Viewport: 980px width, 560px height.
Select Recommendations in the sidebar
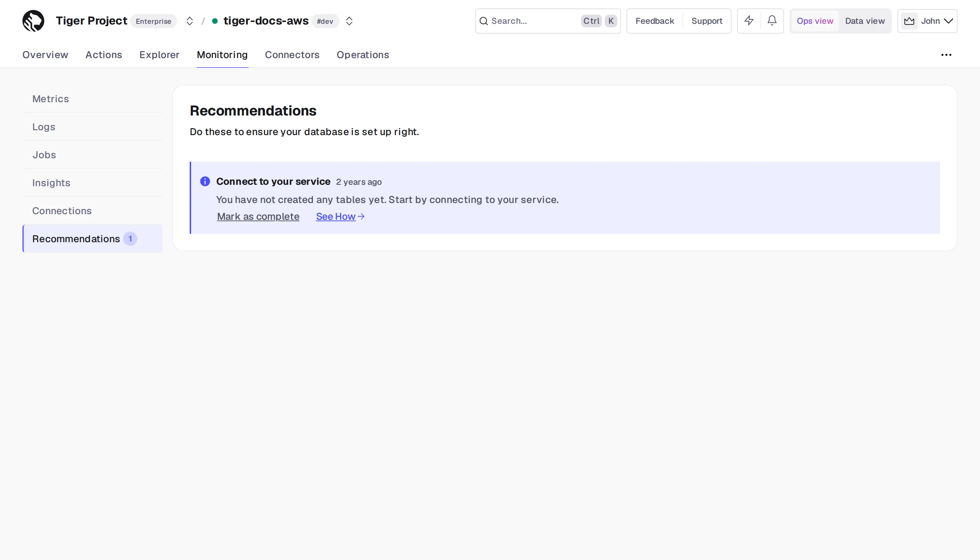[x=93, y=239]
